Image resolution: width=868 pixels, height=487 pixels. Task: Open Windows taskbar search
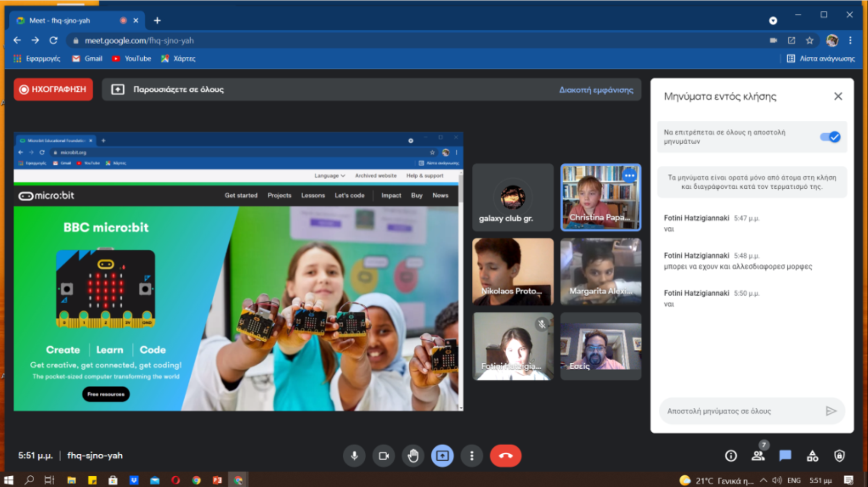tap(29, 480)
